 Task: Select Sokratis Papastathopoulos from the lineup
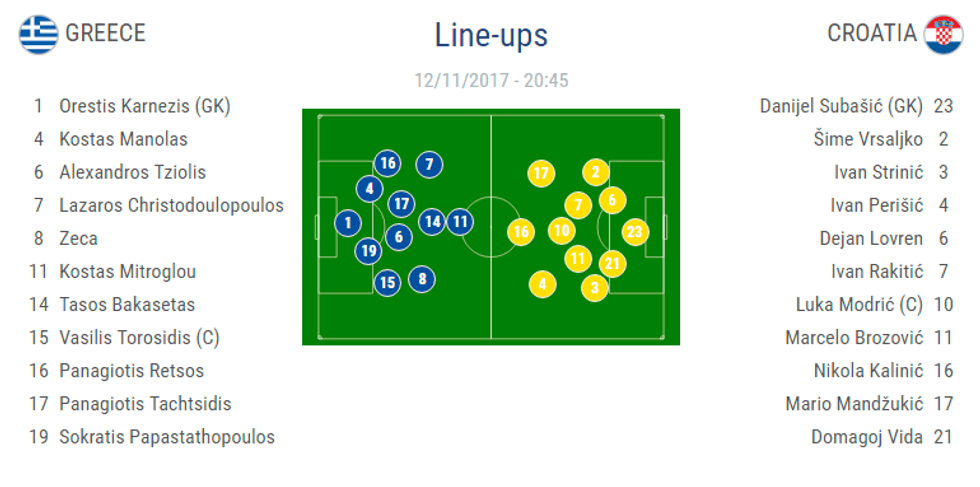click(x=166, y=436)
